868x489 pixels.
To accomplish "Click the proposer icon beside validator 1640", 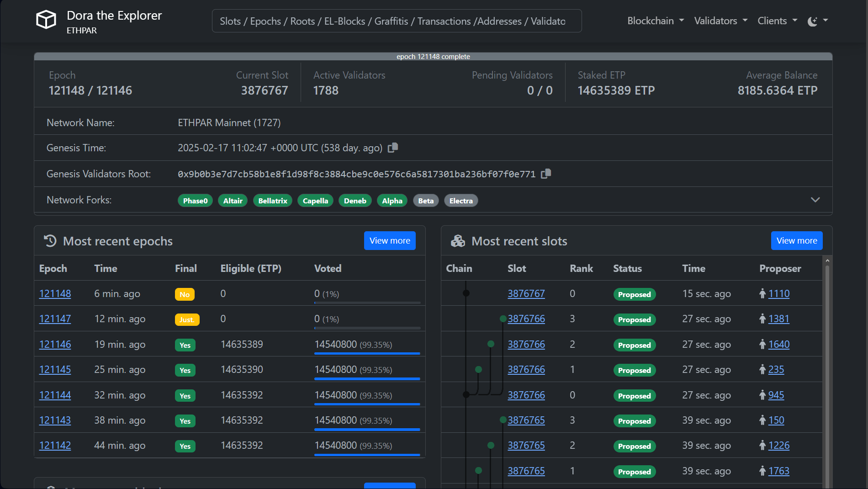I will tap(762, 344).
